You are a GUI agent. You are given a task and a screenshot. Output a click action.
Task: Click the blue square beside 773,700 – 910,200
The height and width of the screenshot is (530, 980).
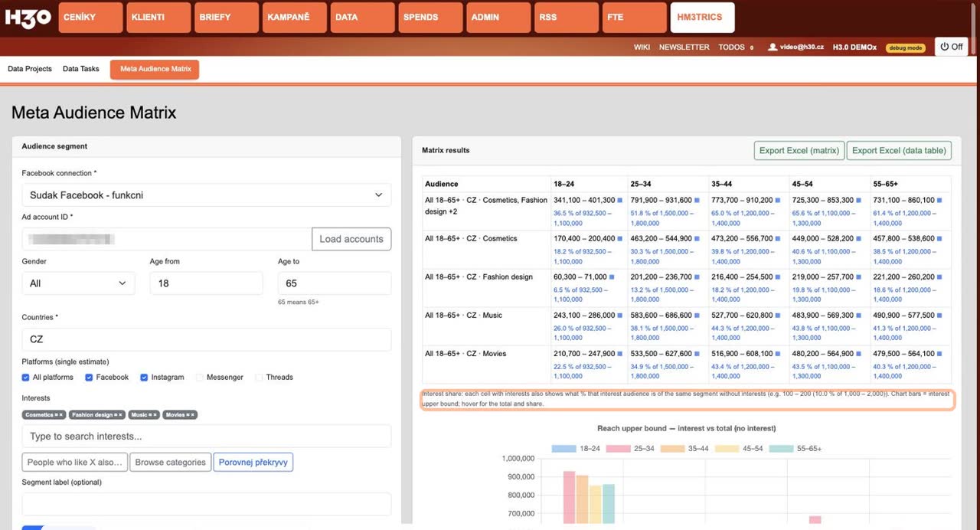point(779,201)
